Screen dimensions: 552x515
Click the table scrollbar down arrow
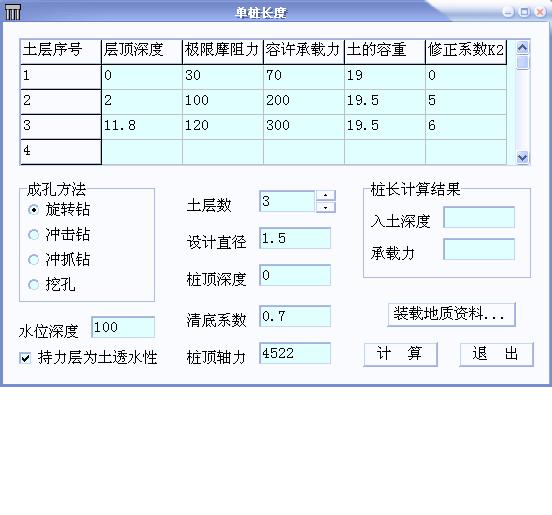click(522, 157)
